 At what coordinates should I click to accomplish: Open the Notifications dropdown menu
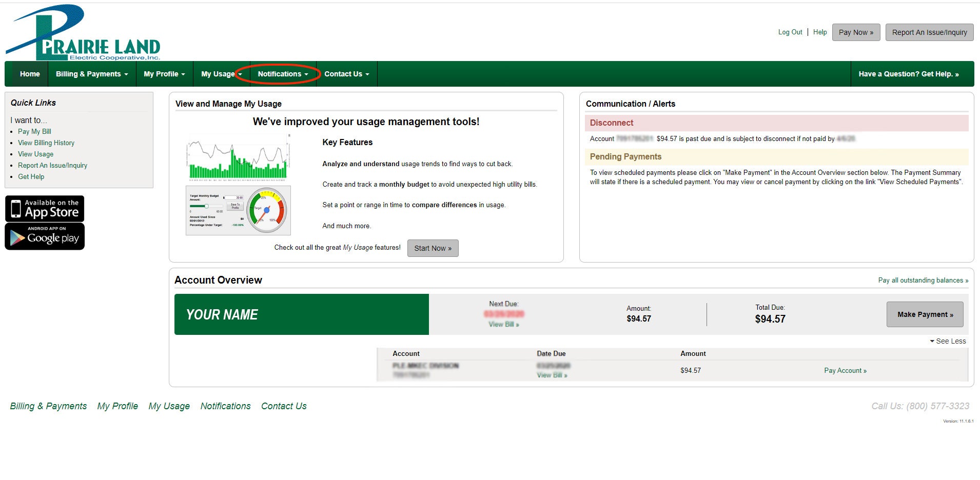pyautogui.click(x=283, y=74)
